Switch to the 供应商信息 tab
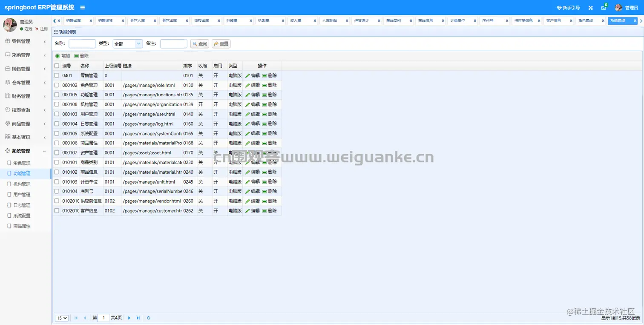 pyautogui.click(x=523, y=20)
